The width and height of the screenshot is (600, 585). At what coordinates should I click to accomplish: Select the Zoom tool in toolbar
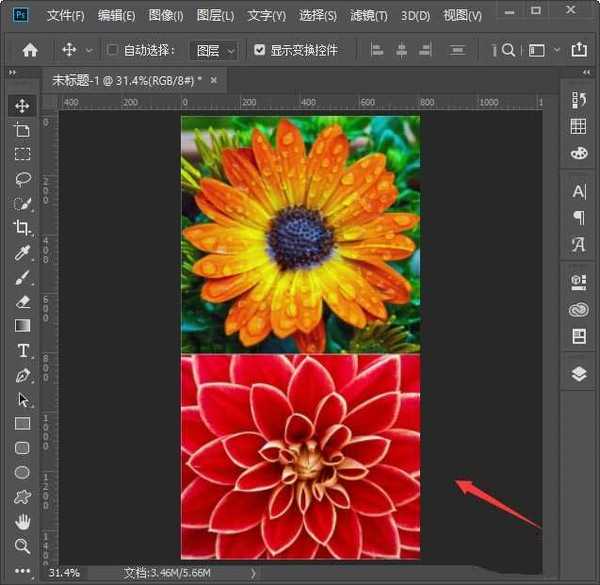[22, 546]
